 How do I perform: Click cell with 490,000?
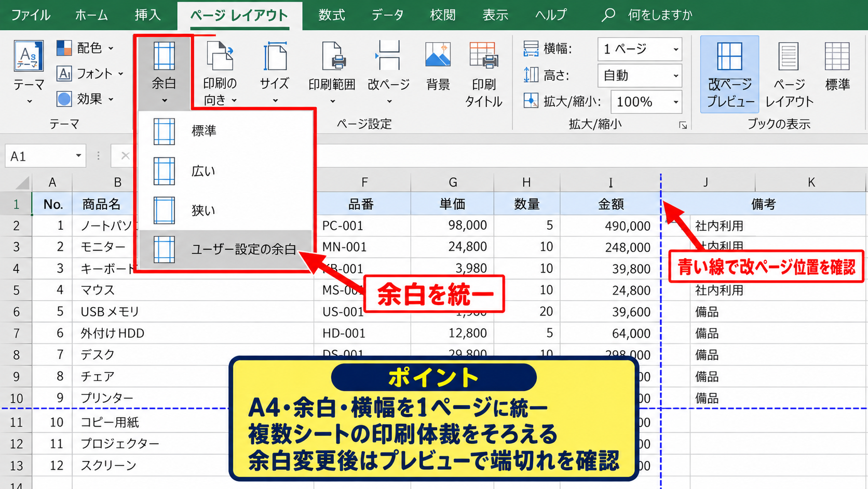(611, 226)
